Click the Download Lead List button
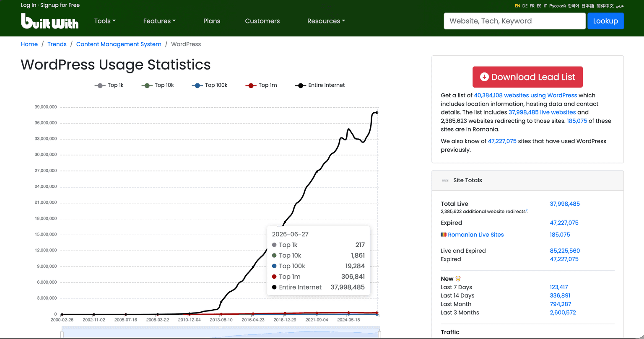 (x=527, y=77)
